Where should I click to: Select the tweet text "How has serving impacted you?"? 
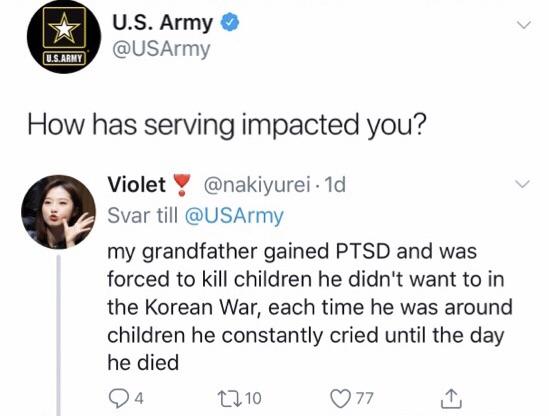click(x=227, y=125)
